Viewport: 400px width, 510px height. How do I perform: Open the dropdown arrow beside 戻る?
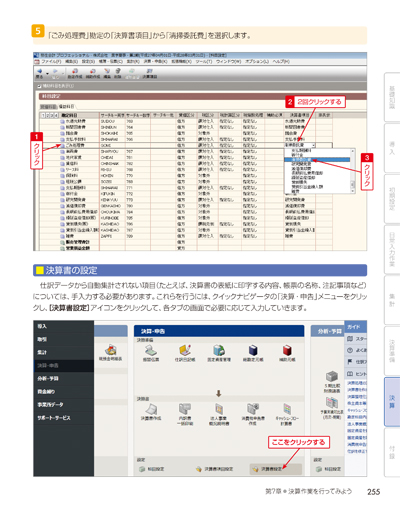coord(47,73)
